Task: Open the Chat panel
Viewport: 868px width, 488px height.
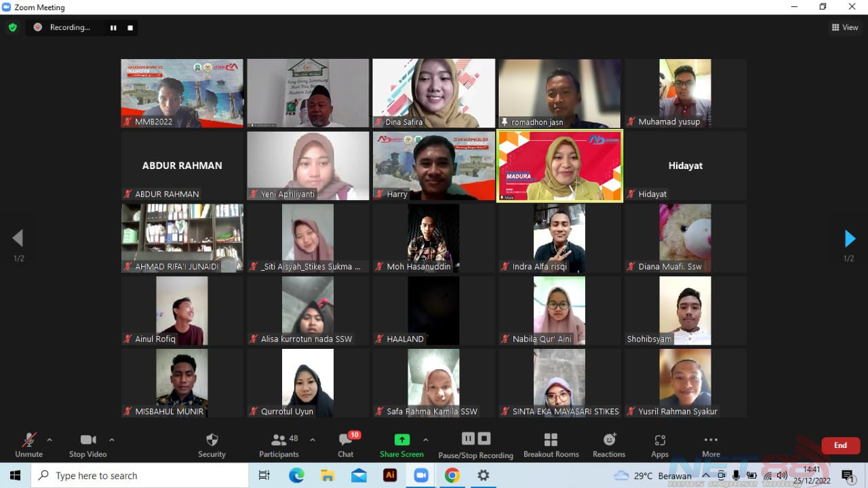Action: [346, 445]
